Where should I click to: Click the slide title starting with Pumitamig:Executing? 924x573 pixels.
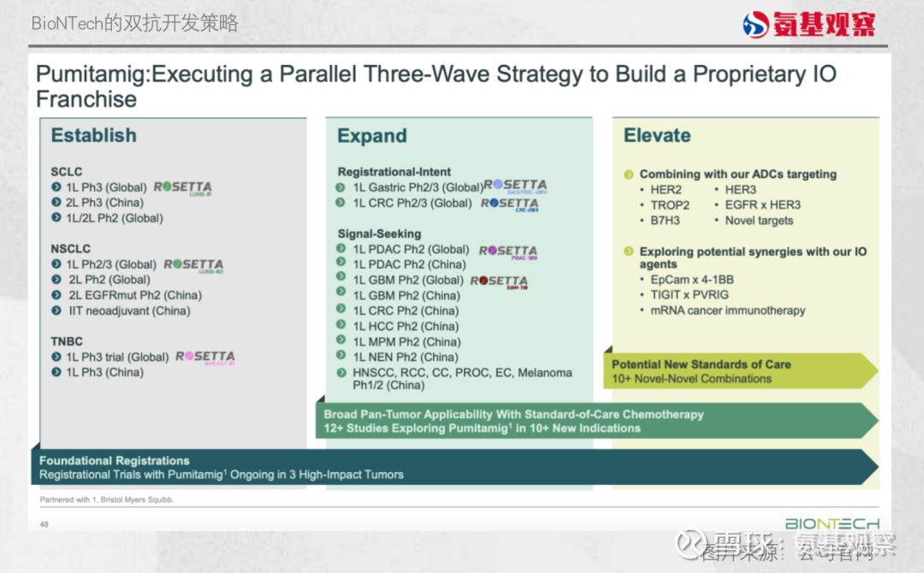[436, 86]
